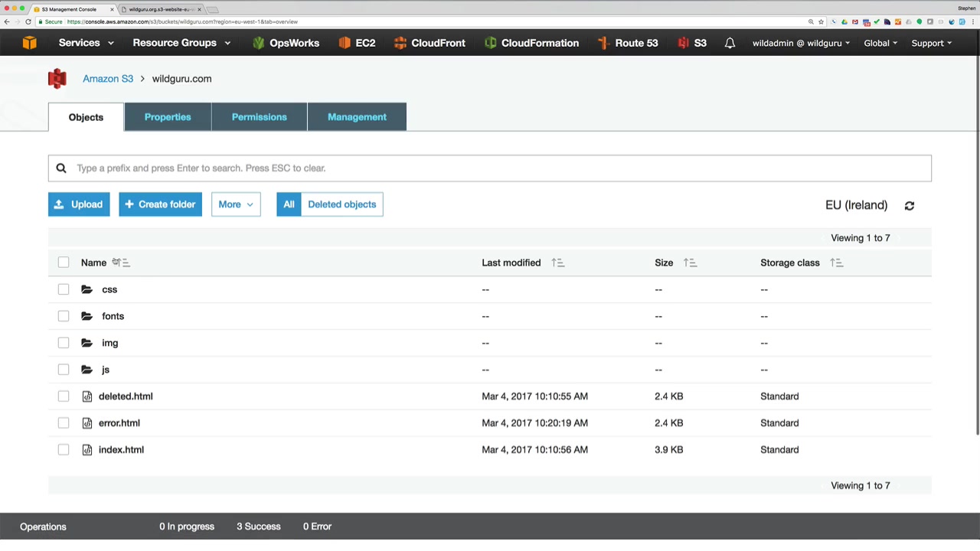Click the js folder icon

click(87, 370)
